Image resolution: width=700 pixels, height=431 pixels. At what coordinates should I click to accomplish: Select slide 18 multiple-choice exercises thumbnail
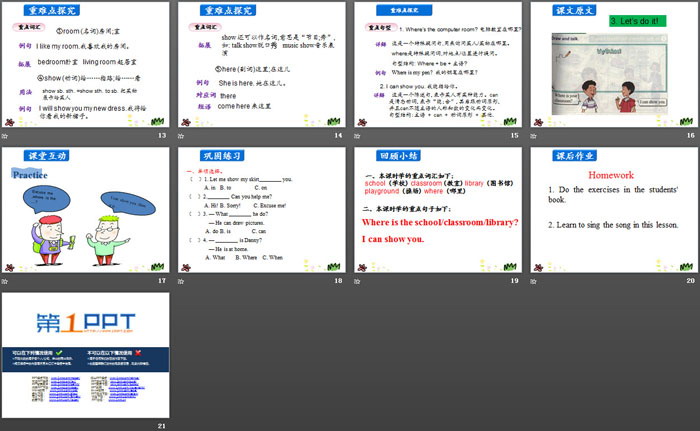coord(262,210)
